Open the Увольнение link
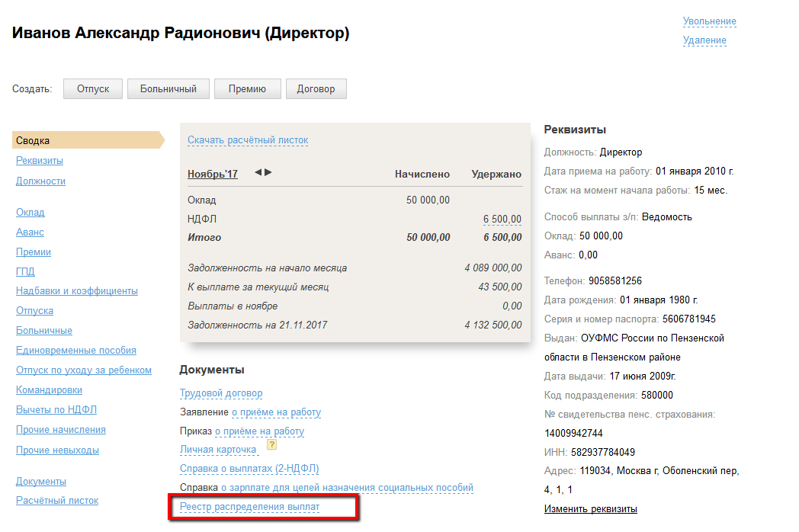Viewport: 799px width, 532px height. 709,21
